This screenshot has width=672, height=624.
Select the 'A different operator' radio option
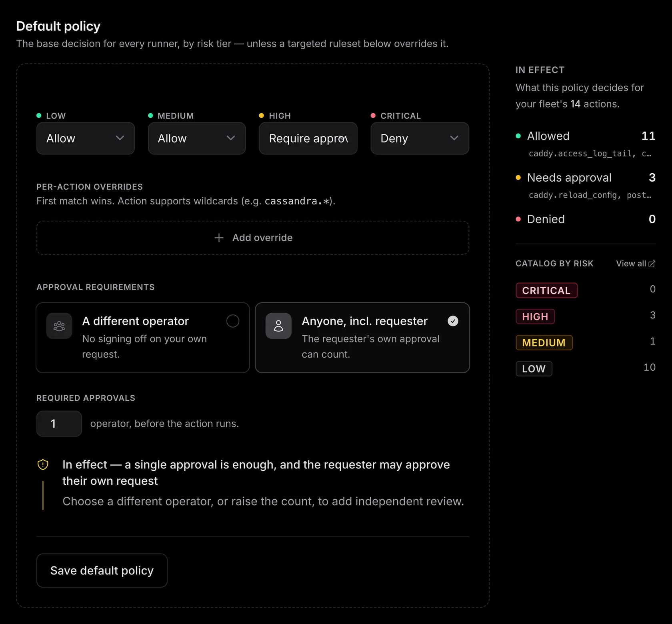click(233, 321)
